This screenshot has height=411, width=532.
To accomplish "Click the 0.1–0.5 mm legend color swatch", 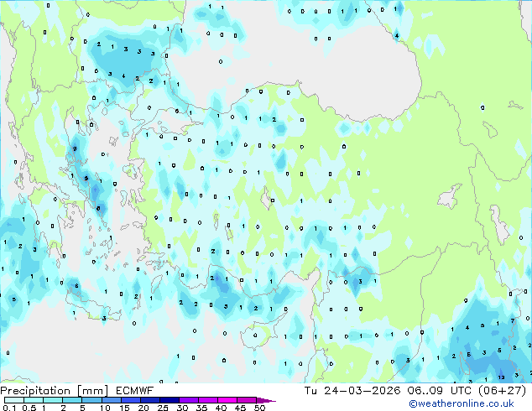I will point(14,400).
